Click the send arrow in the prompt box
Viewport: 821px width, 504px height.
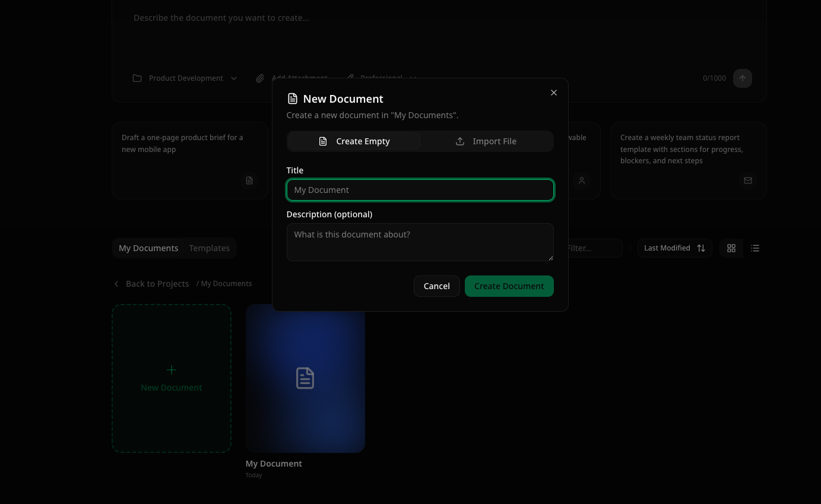[742, 78]
